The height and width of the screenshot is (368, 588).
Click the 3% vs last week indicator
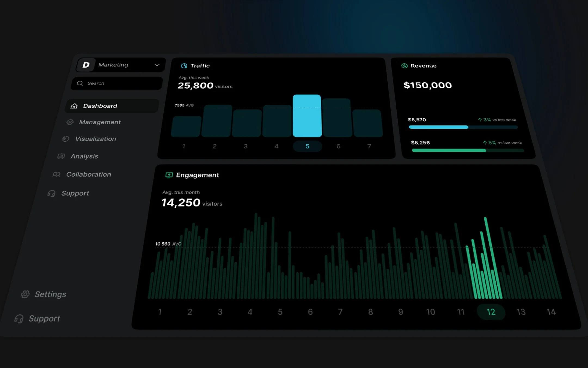(497, 120)
